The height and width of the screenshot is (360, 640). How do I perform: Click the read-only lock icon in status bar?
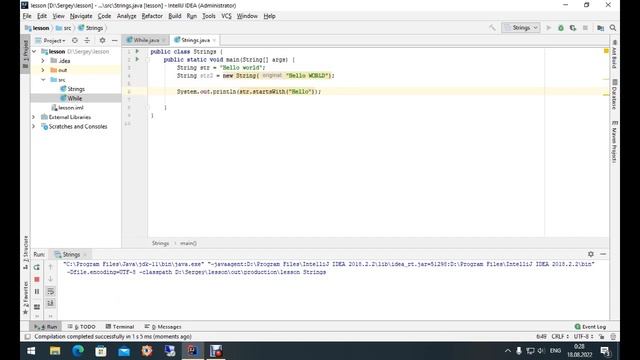[601, 337]
